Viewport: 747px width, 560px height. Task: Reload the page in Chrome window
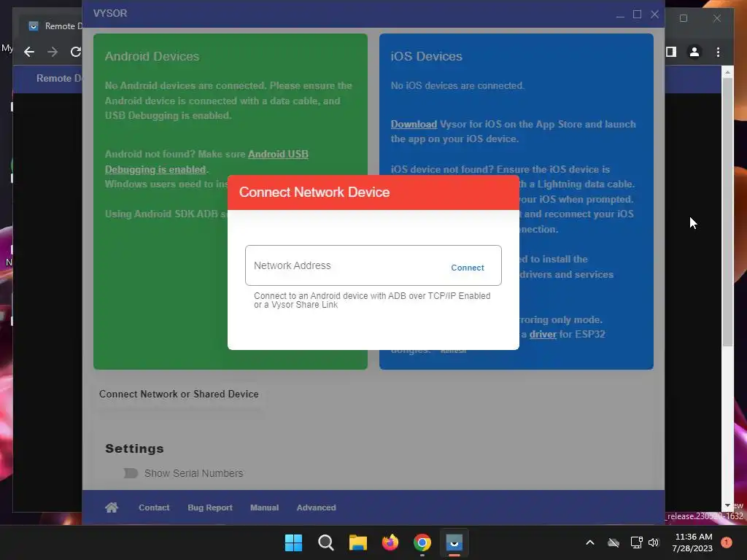pos(75,52)
